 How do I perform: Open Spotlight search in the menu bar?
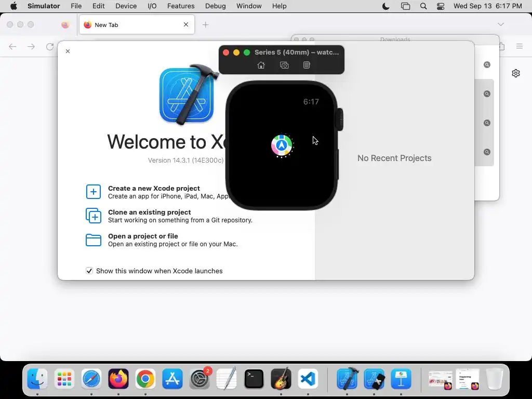[423, 6]
